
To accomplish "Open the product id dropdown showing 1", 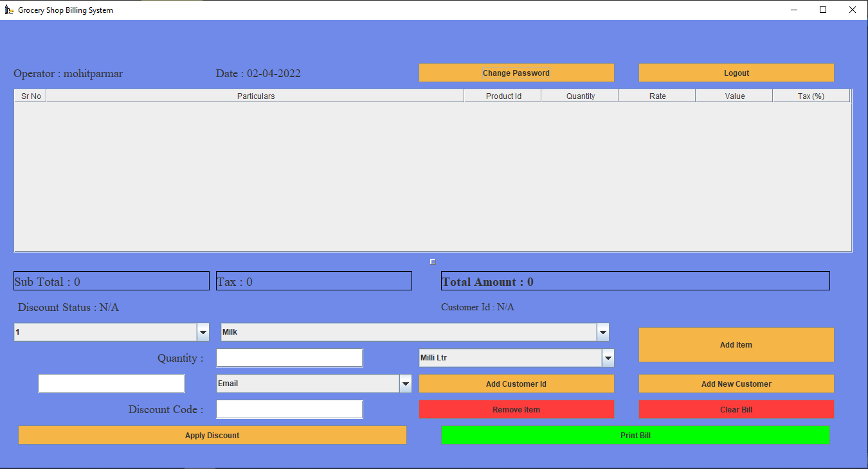I will (x=203, y=332).
